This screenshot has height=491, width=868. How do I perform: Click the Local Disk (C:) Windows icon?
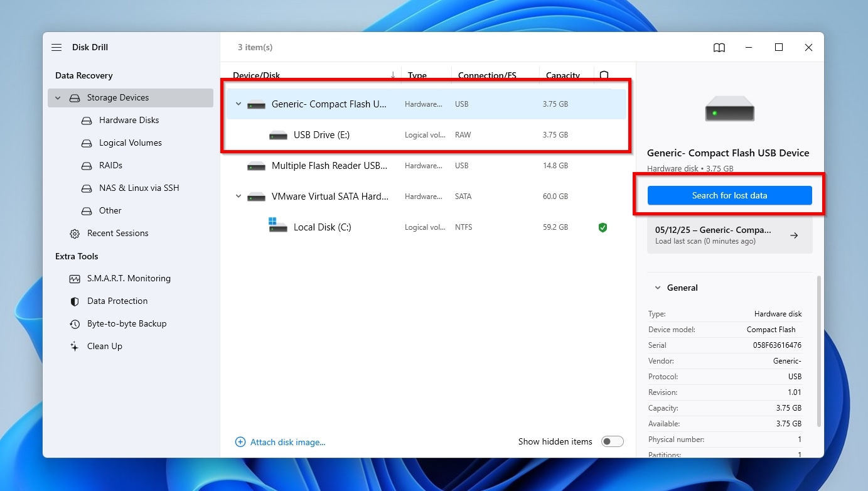click(x=278, y=225)
